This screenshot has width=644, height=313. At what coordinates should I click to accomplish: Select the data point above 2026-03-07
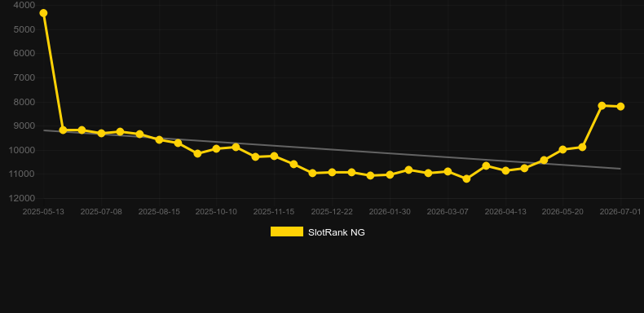448,171
